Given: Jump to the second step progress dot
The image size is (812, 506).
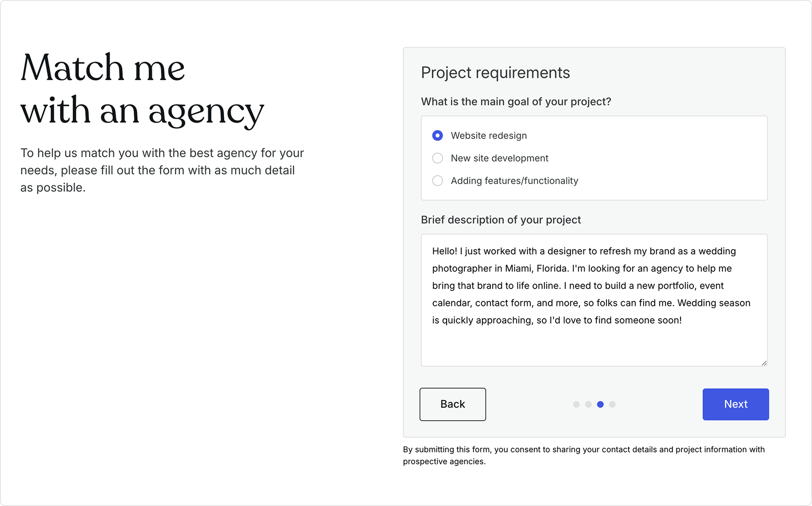Looking at the screenshot, I should click(x=588, y=404).
